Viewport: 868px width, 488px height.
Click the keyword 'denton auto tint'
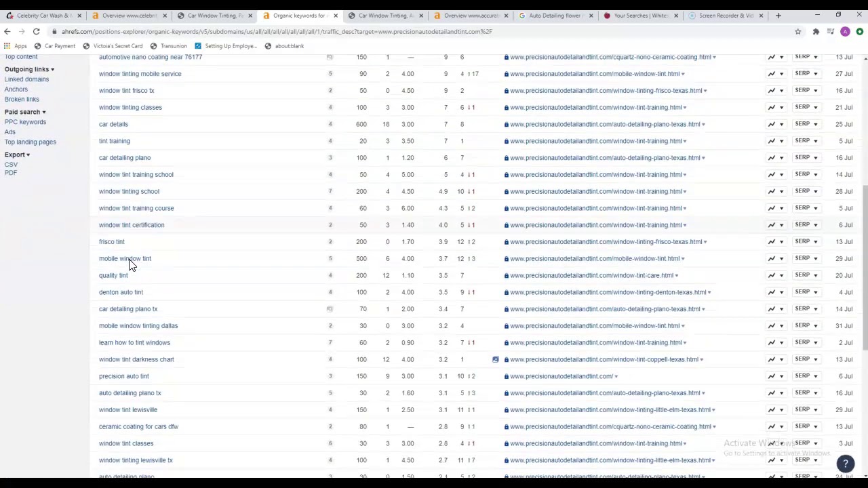121,292
